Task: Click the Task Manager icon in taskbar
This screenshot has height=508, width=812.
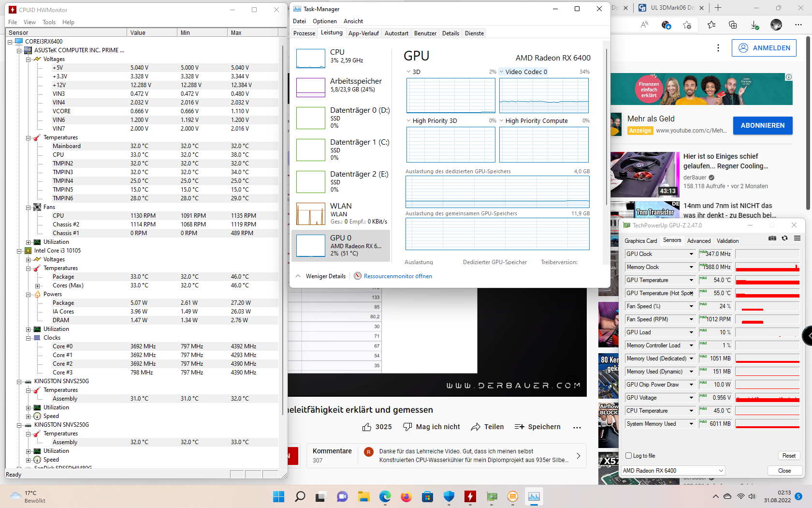Action: coord(534,496)
